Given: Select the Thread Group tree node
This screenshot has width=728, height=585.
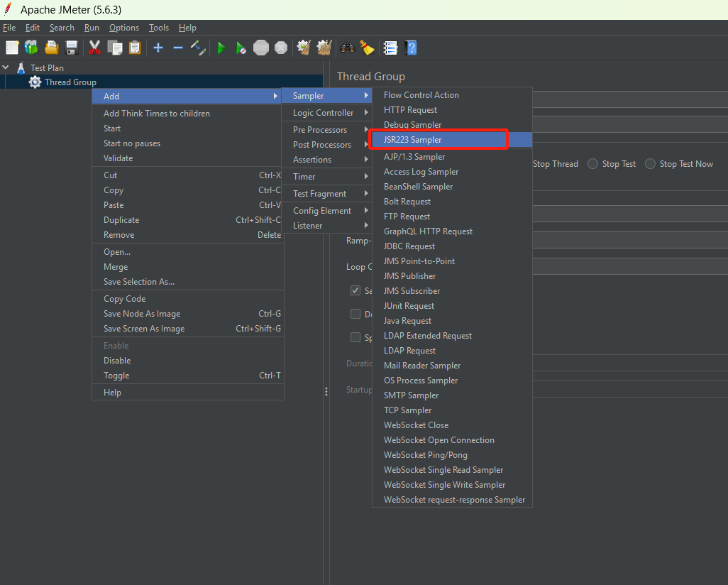Looking at the screenshot, I should click(70, 82).
